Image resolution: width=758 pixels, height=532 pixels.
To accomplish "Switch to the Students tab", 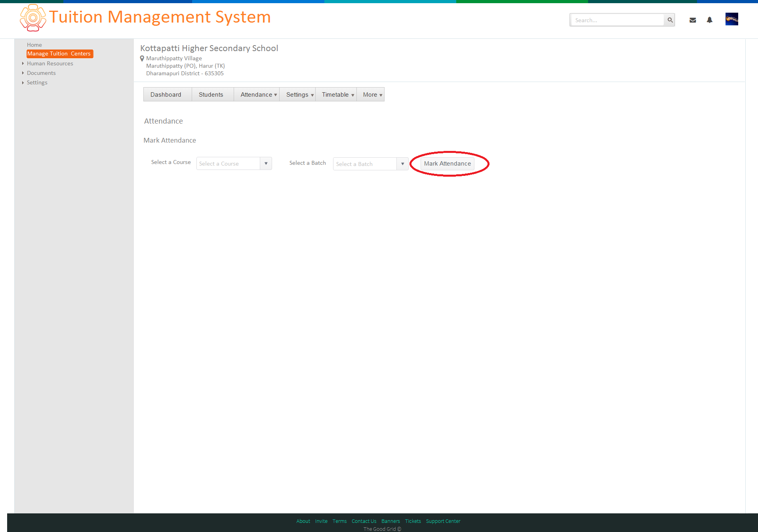I will click(x=211, y=94).
